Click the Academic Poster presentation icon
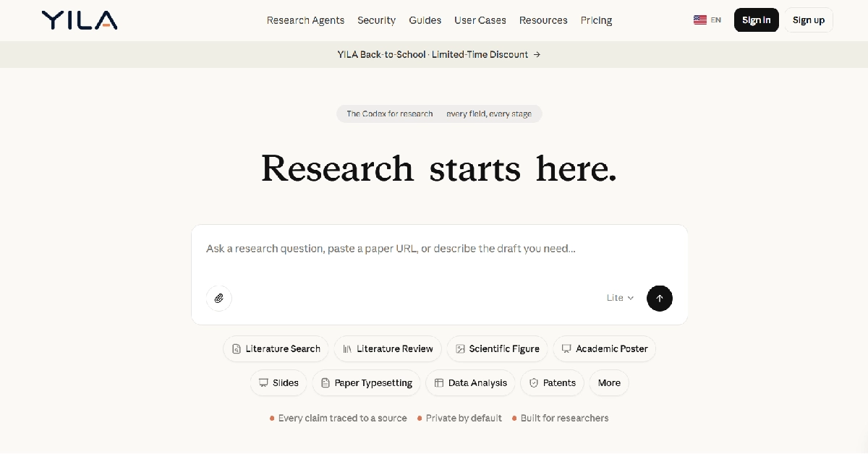 pyautogui.click(x=566, y=348)
